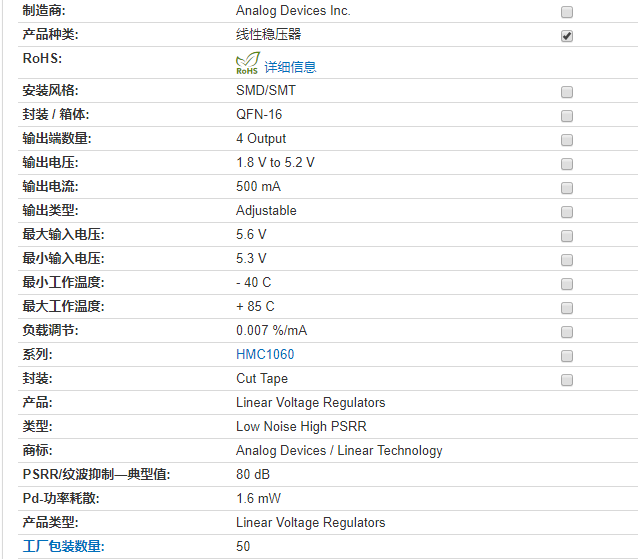Viewport: 639px width, 559px height.
Task: Tick the 最小输入电压 5.3 V checkbox
Action: coord(567,260)
